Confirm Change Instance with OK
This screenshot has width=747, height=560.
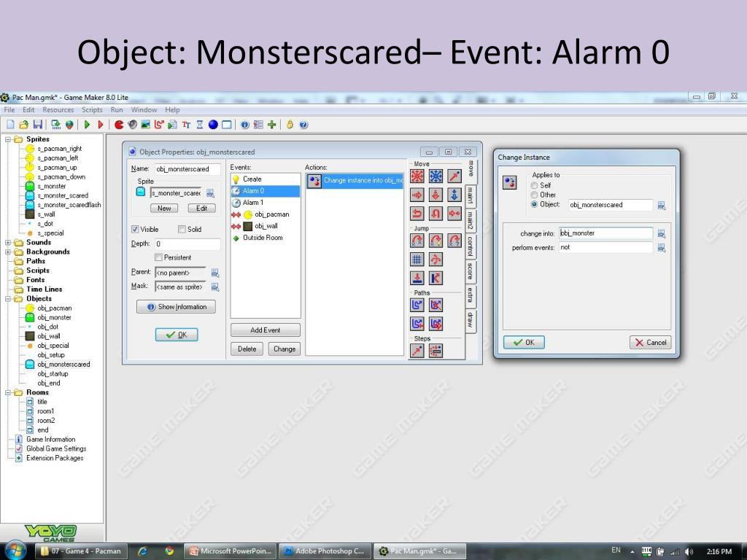[x=524, y=343]
